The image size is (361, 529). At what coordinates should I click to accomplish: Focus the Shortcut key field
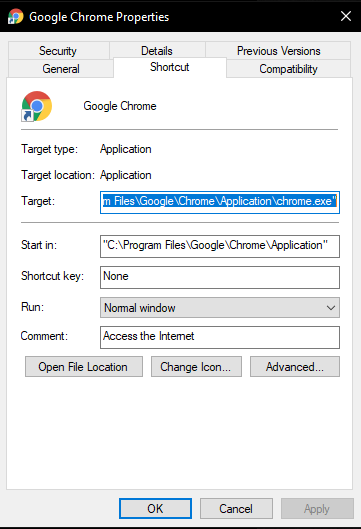tap(220, 277)
